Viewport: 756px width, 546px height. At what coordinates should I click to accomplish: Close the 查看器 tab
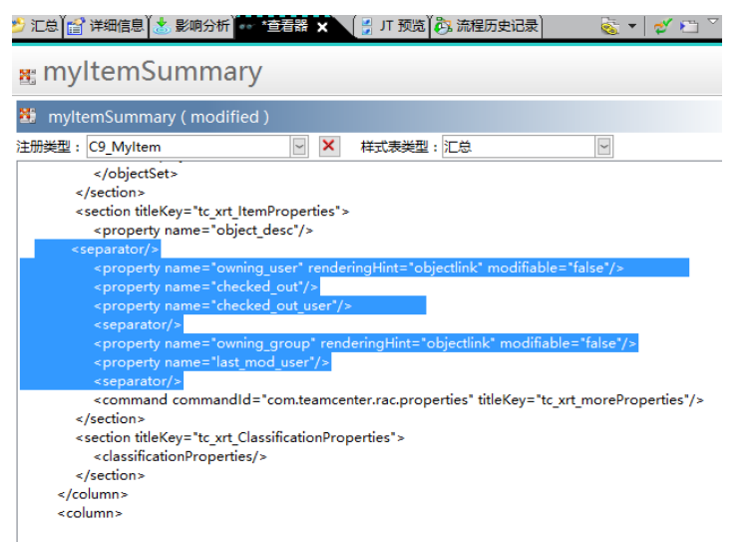coord(322,27)
